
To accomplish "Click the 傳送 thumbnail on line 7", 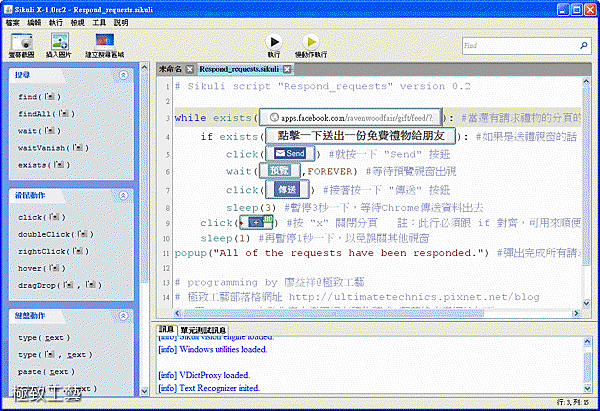I will pyautogui.click(x=287, y=189).
